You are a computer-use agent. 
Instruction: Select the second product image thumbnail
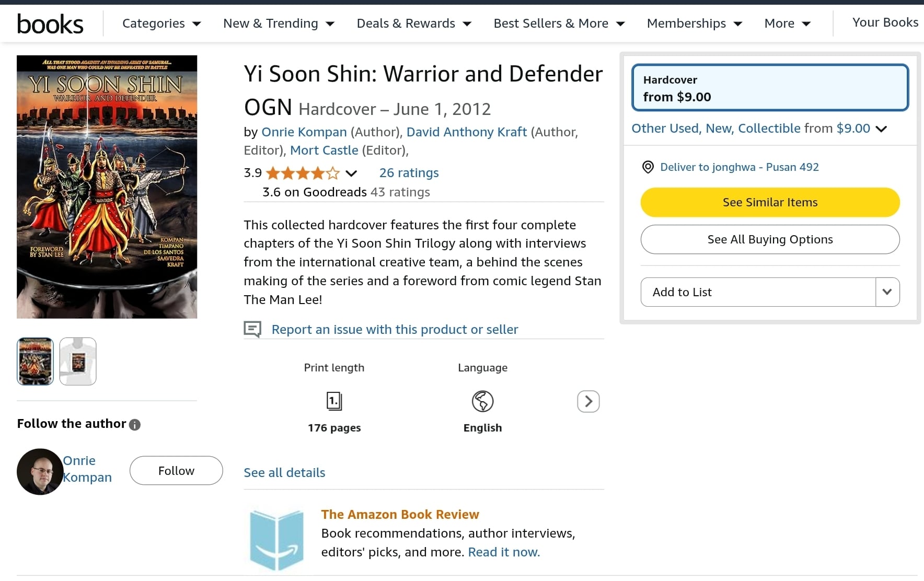coord(78,362)
